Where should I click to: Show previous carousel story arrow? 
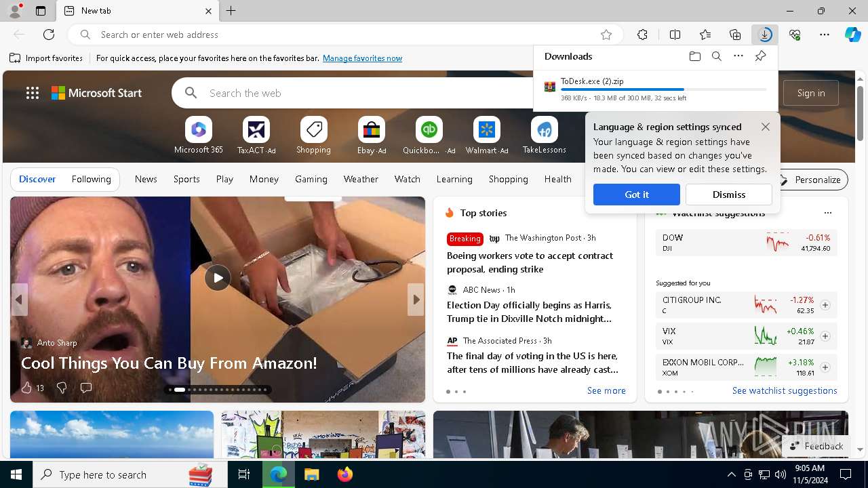(19, 300)
